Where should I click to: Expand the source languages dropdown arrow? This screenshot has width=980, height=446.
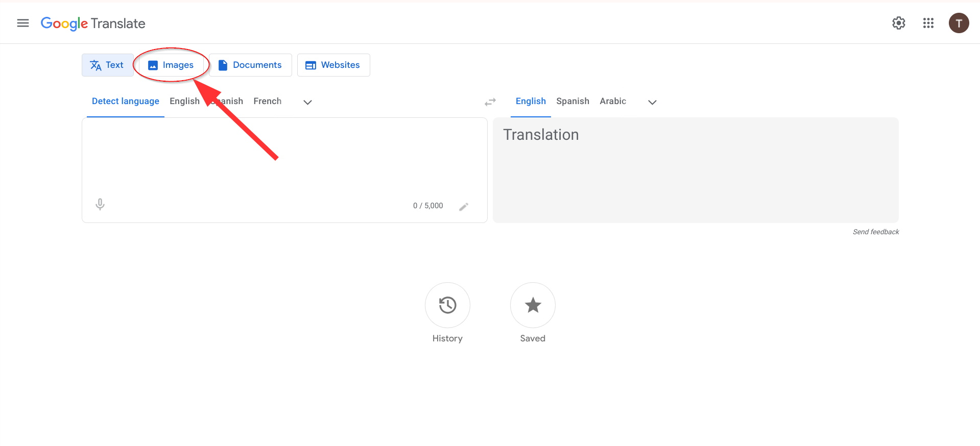pyautogui.click(x=307, y=102)
